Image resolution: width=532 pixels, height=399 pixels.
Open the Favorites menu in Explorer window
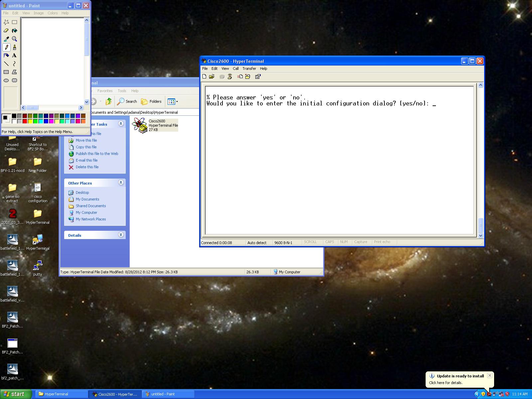(105, 91)
